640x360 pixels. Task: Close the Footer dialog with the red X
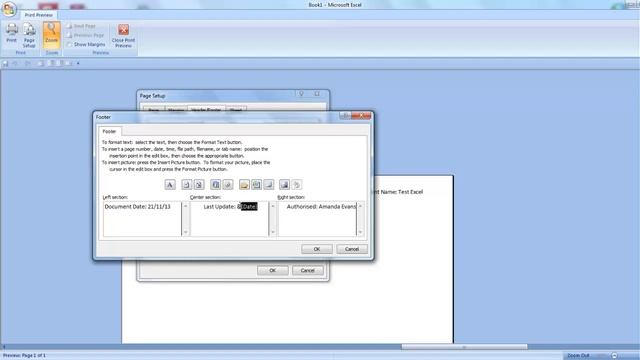[x=361, y=116]
